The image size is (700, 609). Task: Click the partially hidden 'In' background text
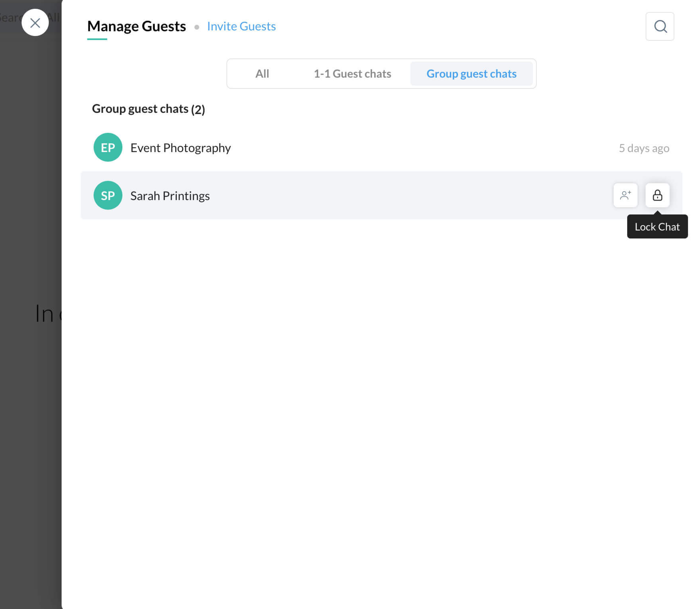click(45, 314)
